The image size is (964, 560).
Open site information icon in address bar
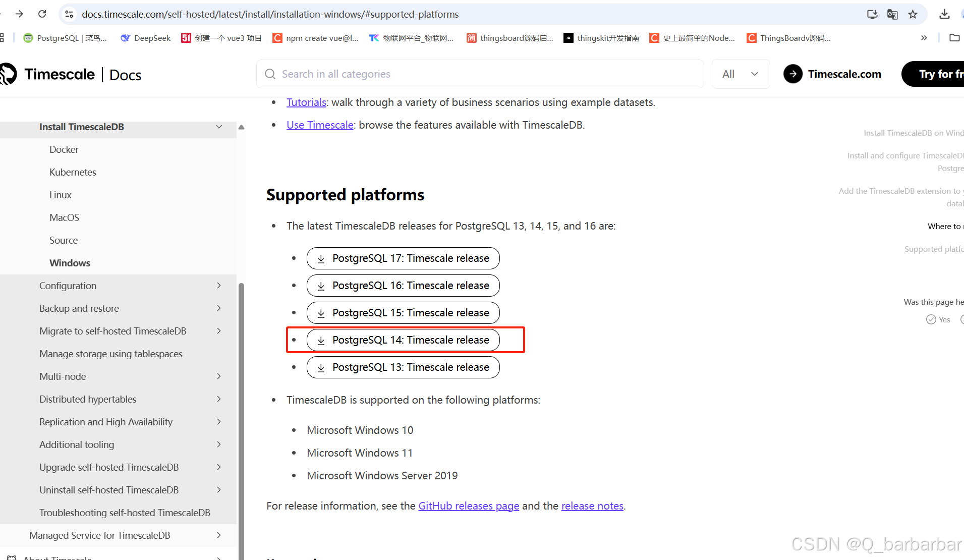click(x=70, y=14)
